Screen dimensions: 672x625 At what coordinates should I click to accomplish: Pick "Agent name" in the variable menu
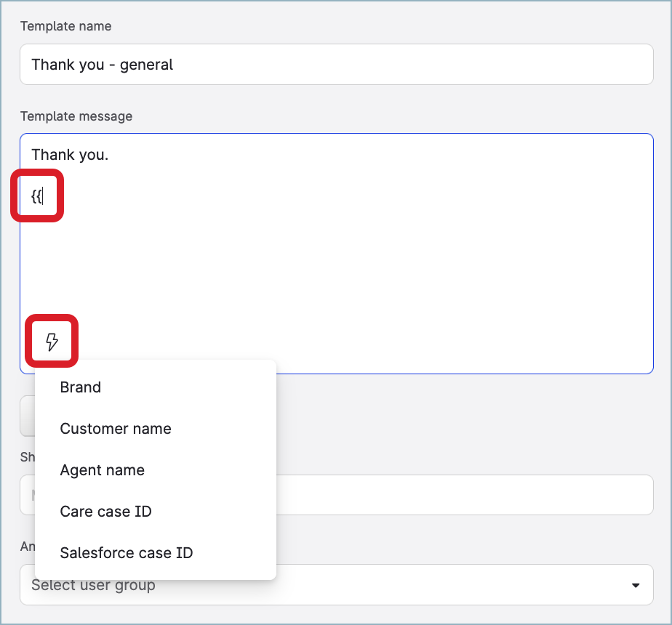tap(103, 470)
